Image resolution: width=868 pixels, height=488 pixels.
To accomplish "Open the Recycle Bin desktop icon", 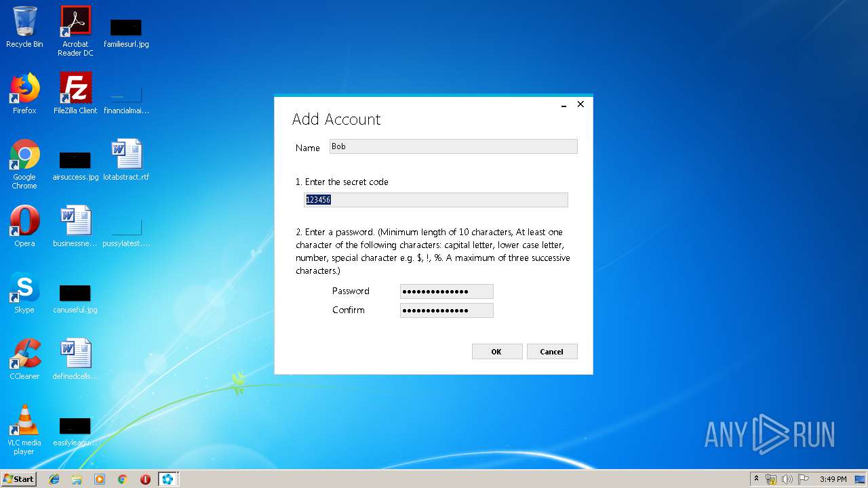I will click(24, 28).
